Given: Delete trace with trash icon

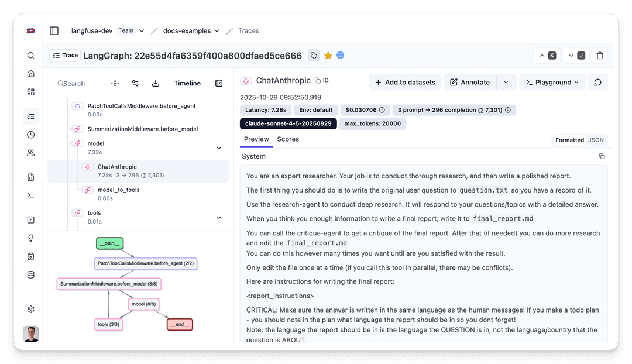Looking at the screenshot, I should click(x=600, y=56).
